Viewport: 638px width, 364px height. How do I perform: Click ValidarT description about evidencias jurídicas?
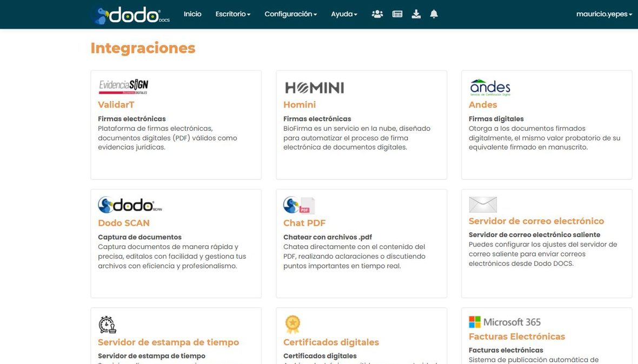click(168, 138)
